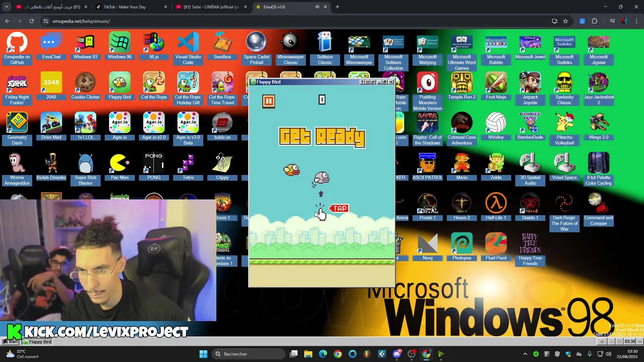Reload the current page

pos(31,21)
